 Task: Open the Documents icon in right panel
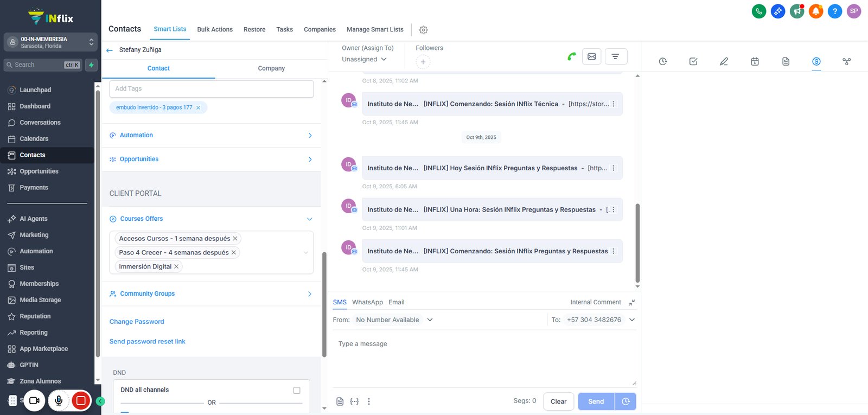(786, 61)
